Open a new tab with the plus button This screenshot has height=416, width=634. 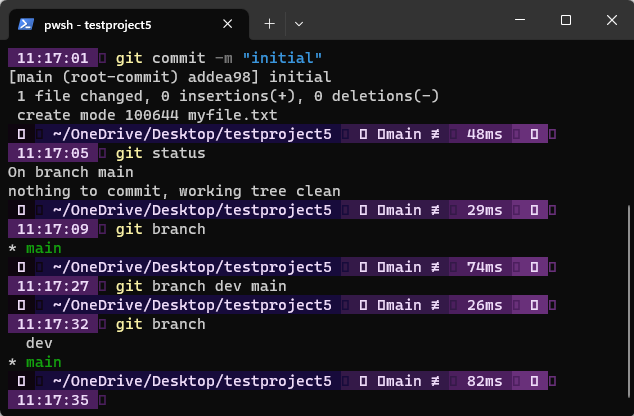269,23
